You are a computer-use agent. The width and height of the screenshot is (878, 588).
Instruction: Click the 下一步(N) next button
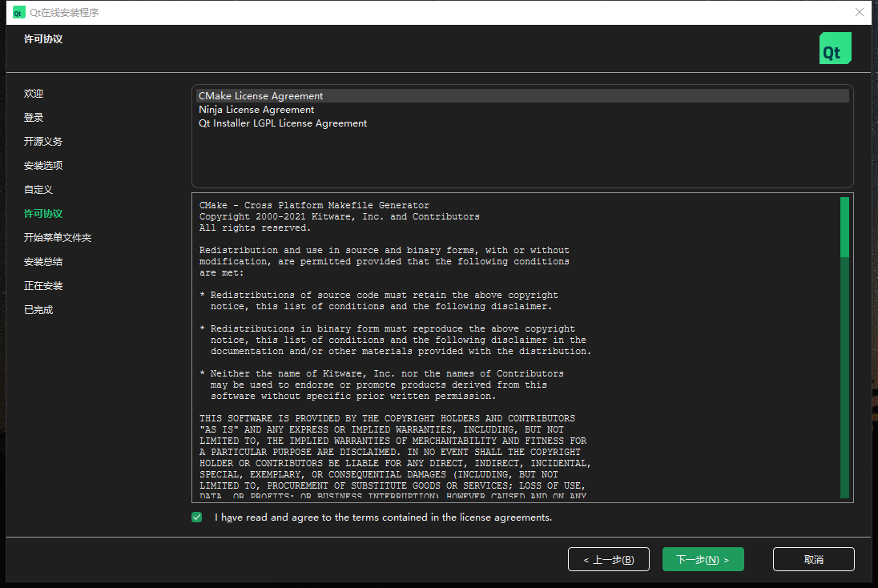coord(703,559)
